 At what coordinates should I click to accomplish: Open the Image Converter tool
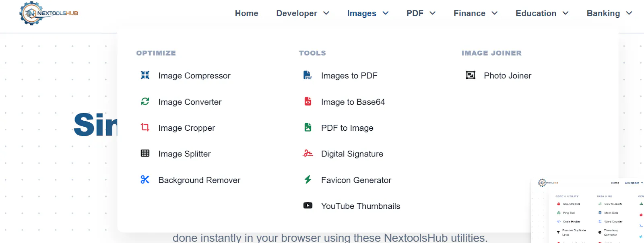pos(190,102)
